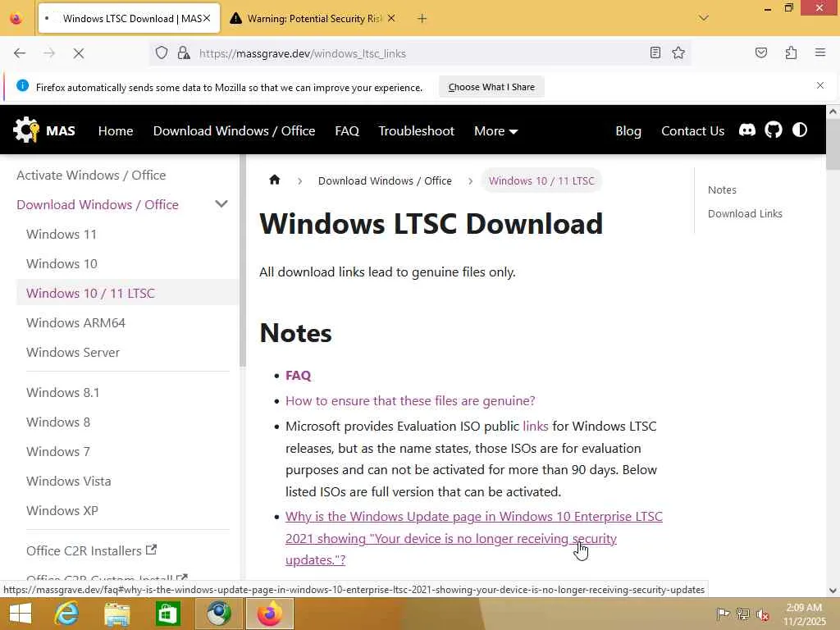Click the List all tabs chevron
Screen dimensions: 840x630
(x=703, y=18)
